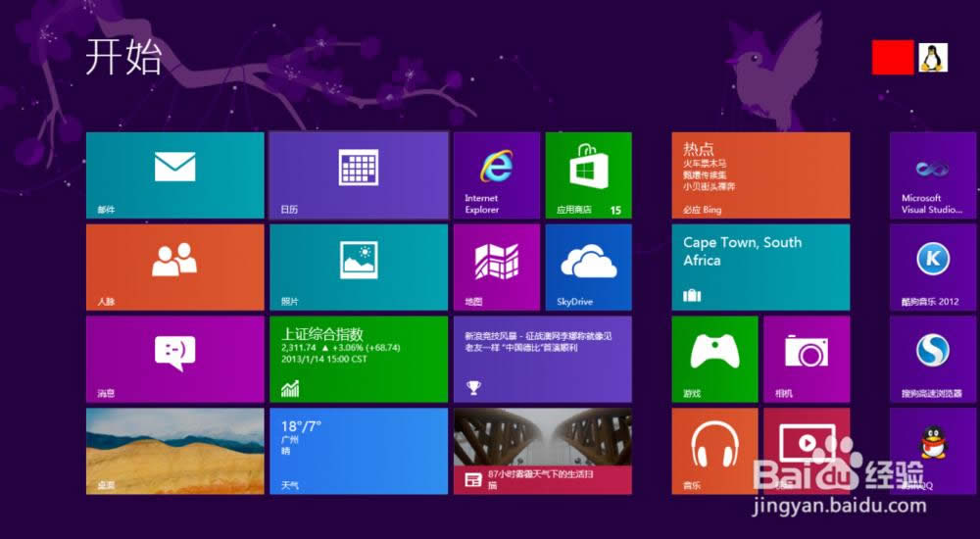Open the 热点 必应 Bing tile

pyautogui.click(x=760, y=175)
